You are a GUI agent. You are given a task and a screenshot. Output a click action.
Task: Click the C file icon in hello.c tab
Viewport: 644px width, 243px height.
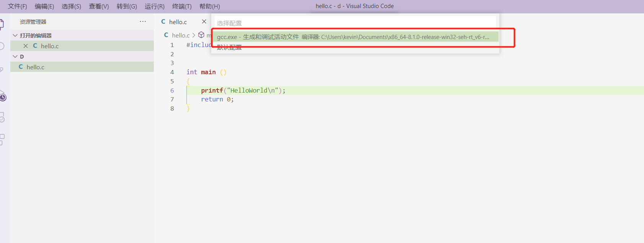tap(163, 22)
